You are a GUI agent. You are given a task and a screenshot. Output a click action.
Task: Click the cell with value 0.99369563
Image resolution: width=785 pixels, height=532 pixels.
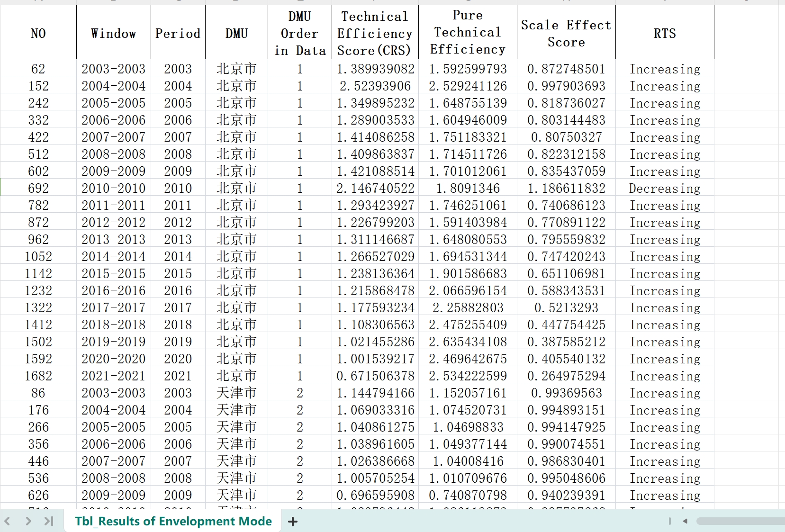566,393
